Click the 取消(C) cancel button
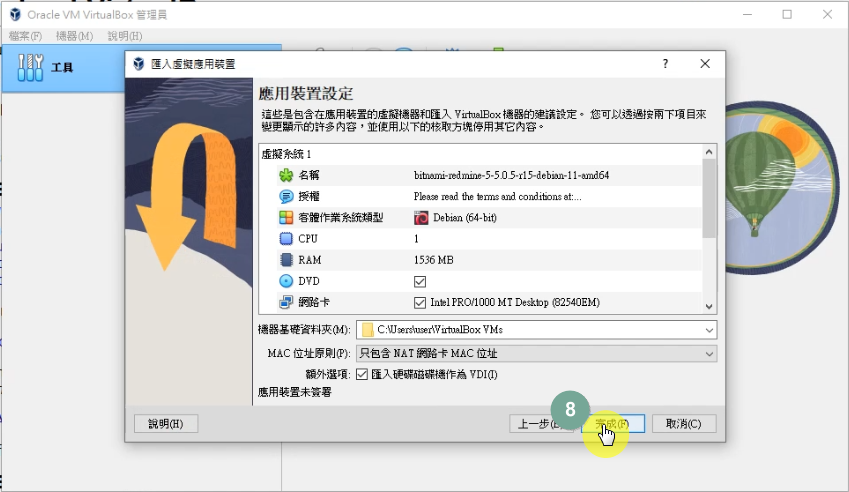The width and height of the screenshot is (849, 492). pos(684,424)
